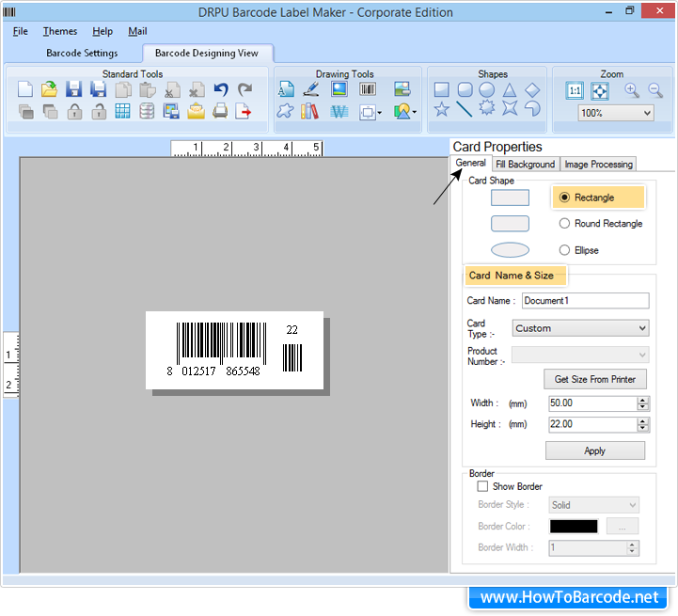Click the black Border Color swatch
The height and width of the screenshot is (616, 678).
[574, 527]
